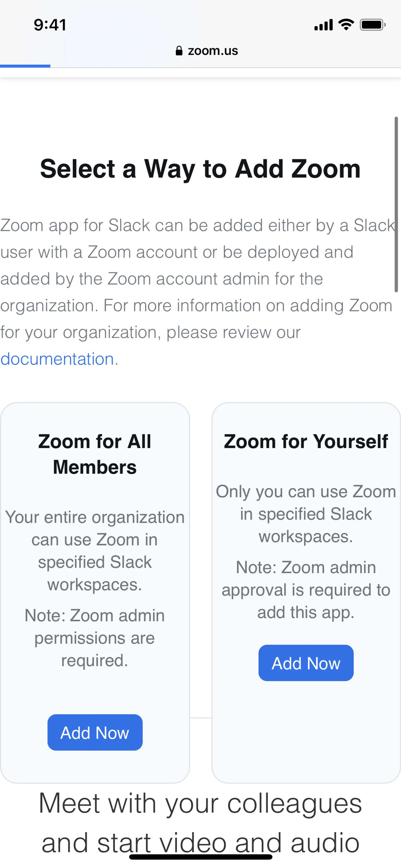401x868 pixels.
Task: Tap the padlock icon beside zoom.us
Action: click(179, 51)
